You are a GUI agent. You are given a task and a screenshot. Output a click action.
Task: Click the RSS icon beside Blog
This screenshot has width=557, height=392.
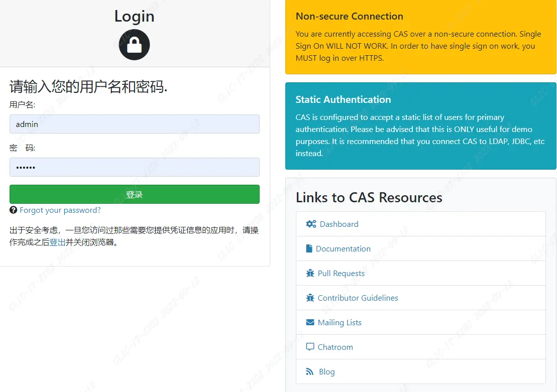click(x=309, y=371)
